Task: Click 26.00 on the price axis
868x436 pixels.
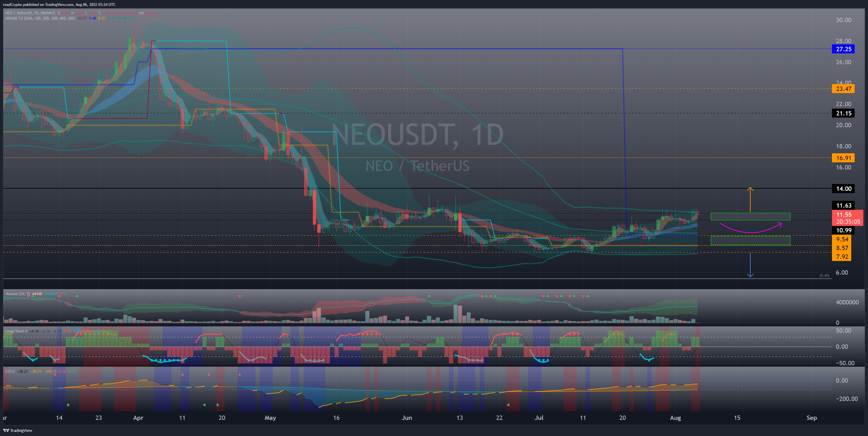Action: tap(843, 62)
